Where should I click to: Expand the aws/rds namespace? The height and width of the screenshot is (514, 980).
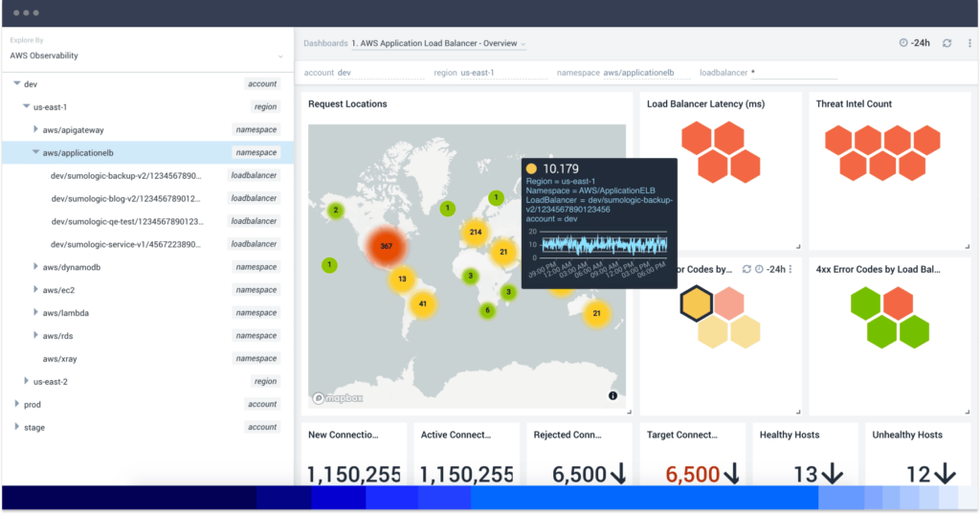[x=35, y=335]
